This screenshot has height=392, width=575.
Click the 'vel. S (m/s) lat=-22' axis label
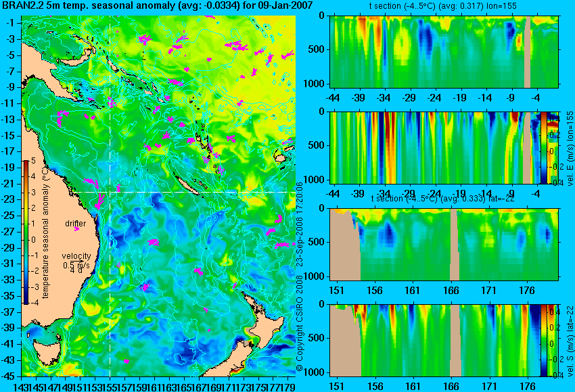pos(570,341)
